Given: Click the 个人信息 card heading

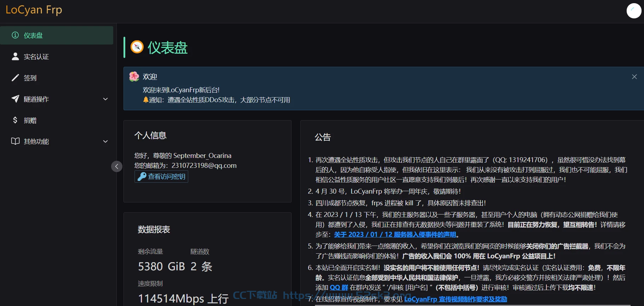Looking at the screenshot, I should pyautogui.click(x=150, y=135).
